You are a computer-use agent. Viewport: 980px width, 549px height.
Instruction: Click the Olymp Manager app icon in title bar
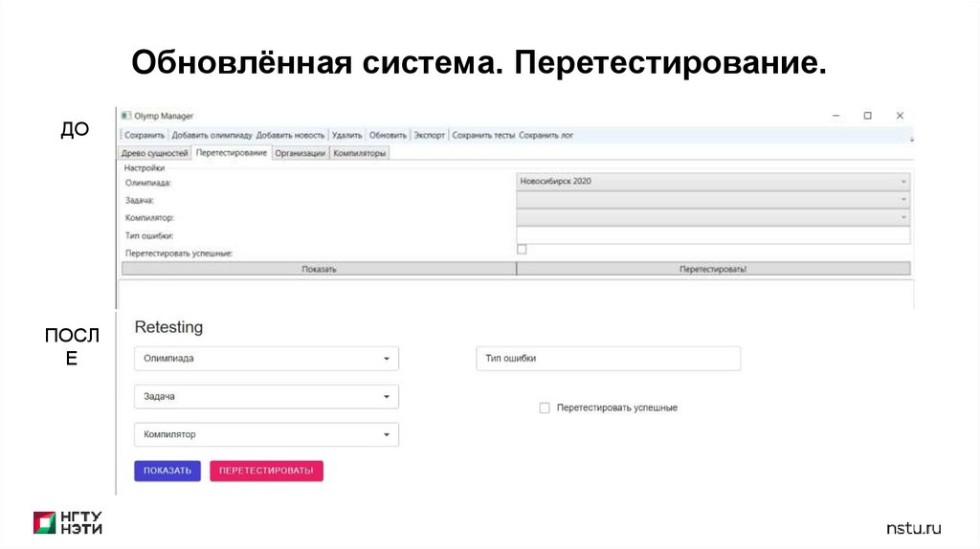126,116
